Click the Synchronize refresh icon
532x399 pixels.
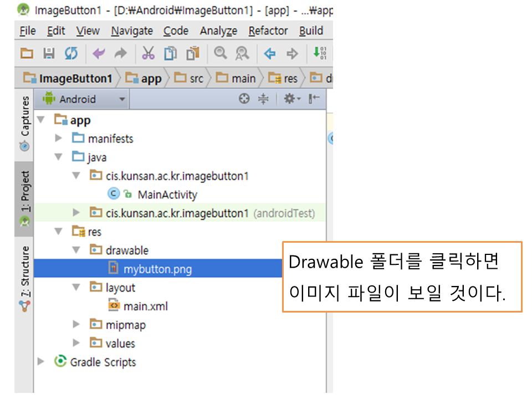tap(71, 53)
